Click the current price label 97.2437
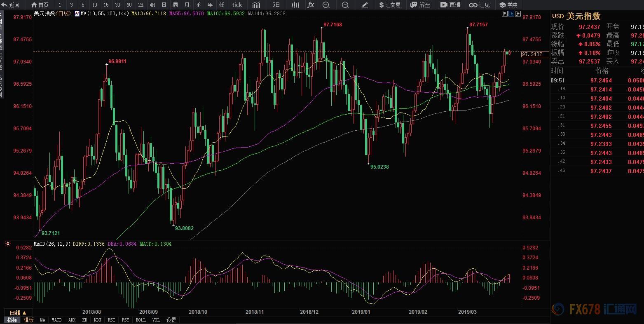 point(532,54)
